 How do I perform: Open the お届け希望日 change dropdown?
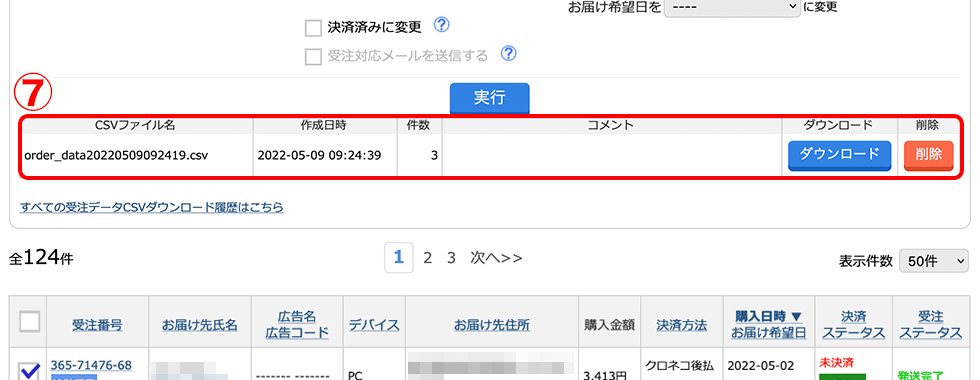pos(732,8)
